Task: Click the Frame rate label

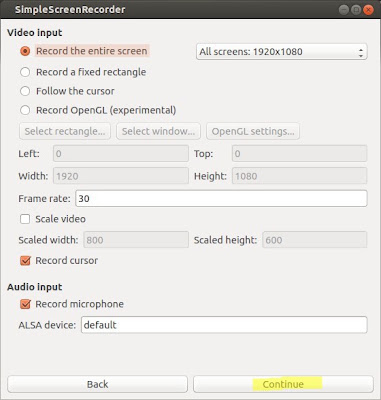Action: (44, 199)
